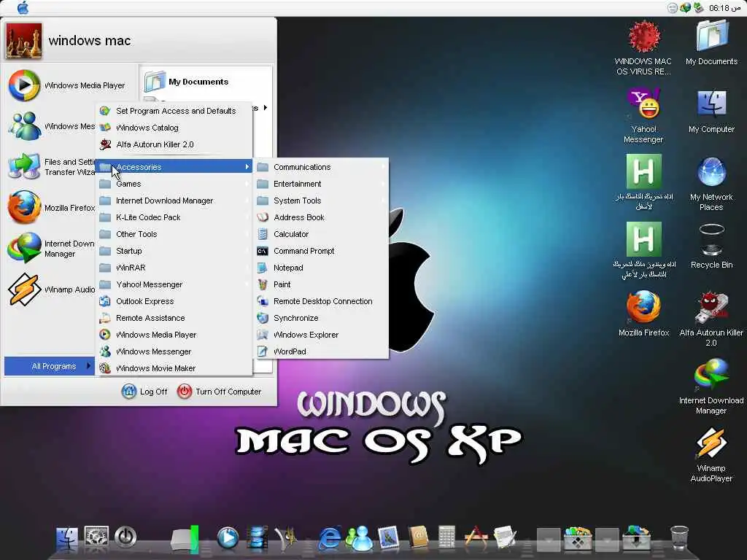The height and width of the screenshot is (560, 747).
Task: Open Synchronize in Accessories
Action: click(322, 318)
